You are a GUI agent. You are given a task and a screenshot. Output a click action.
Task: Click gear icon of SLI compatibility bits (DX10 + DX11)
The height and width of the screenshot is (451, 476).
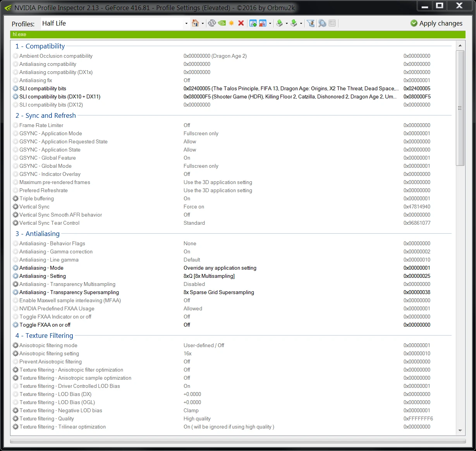(x=15, y=96)
